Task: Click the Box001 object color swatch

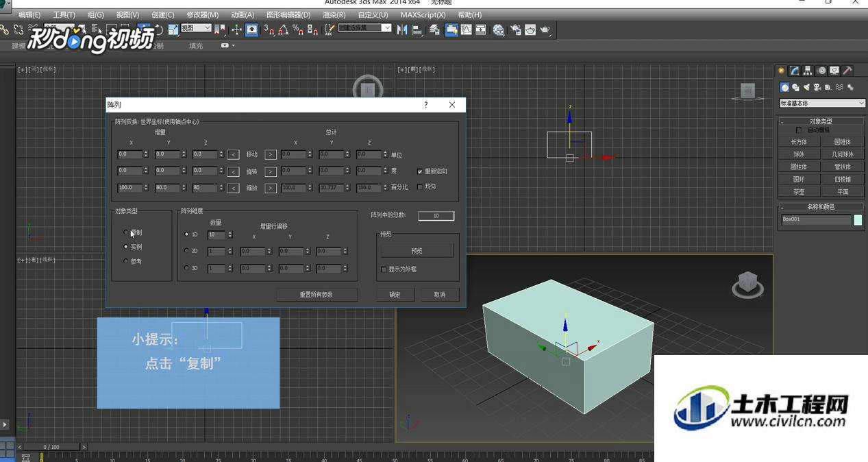Action: tap(858, 219)
